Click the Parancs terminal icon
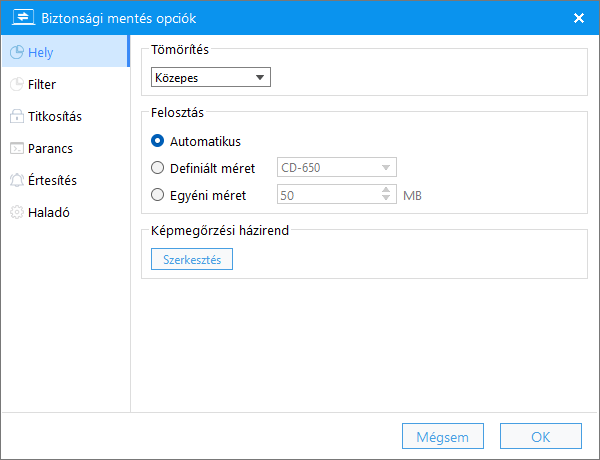The image size is (600, 460). (17, 148)
